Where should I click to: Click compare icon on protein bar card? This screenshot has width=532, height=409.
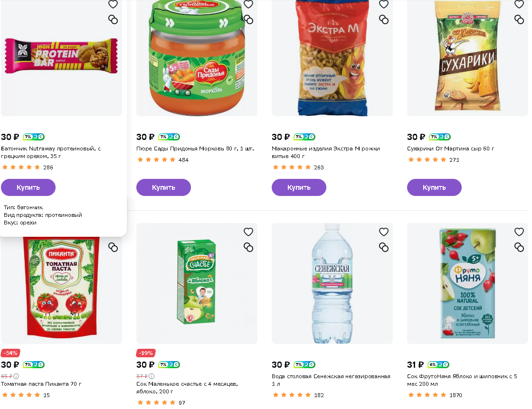coord(113,19)
